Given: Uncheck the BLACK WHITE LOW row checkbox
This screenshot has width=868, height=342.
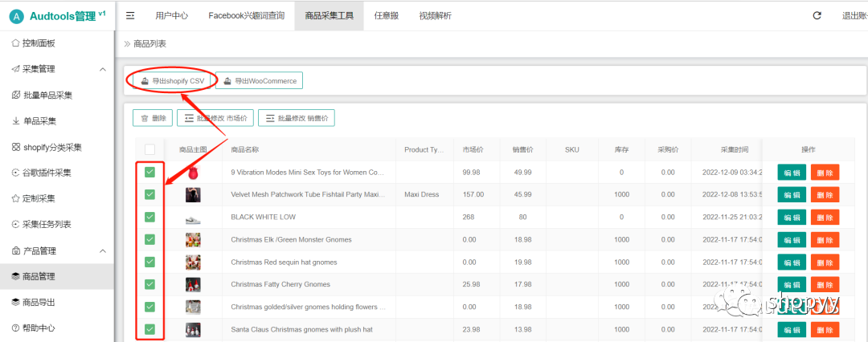Looking at the screenshot, I should tap(149, 217).
